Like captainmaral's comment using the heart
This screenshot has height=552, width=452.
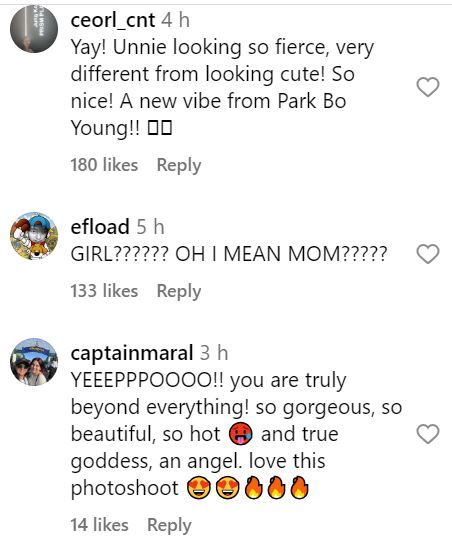point(428,434)
